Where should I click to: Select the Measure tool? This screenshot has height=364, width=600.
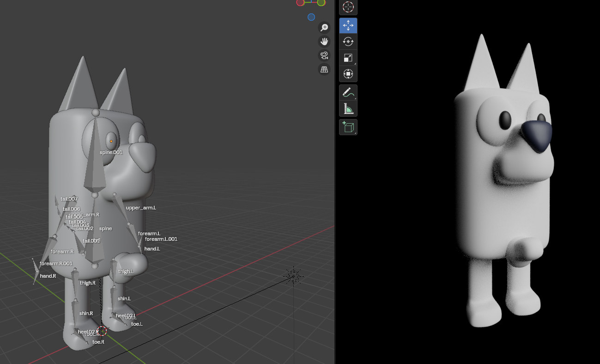click(348, 108)
